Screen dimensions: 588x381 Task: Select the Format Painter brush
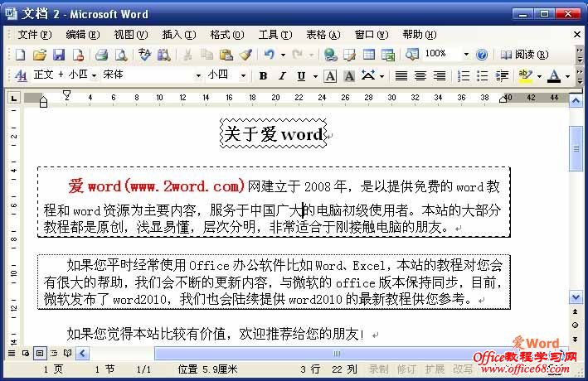pyautogui.click(x=245, y=55)
